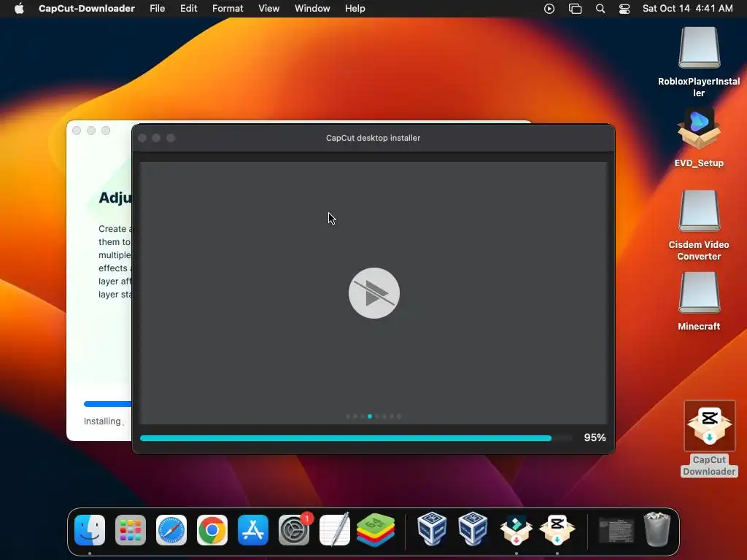Open the View menu

[x=268, y=9]
